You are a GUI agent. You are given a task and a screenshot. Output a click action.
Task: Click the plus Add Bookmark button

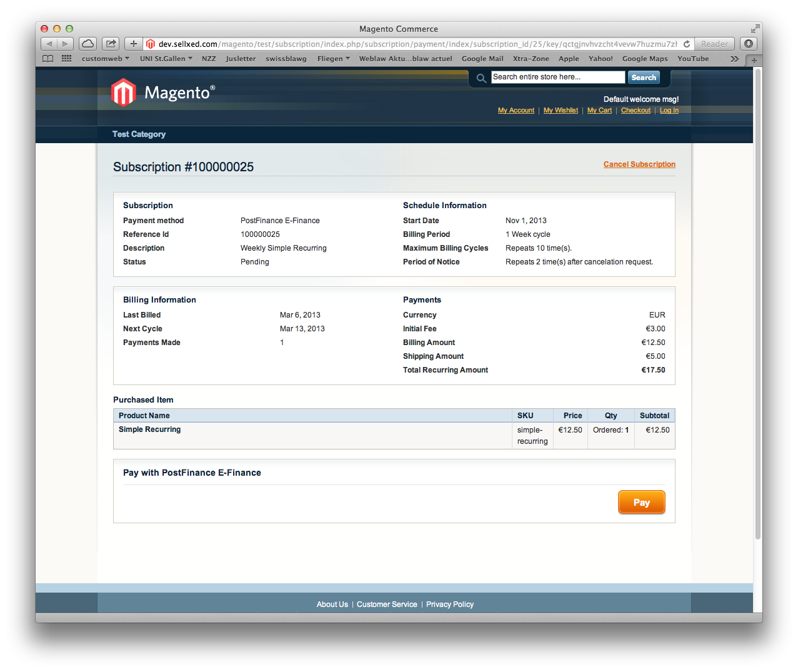(133, 44)
